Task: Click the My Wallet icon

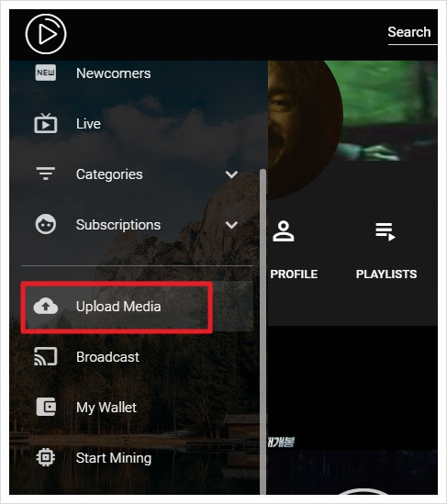Action: coord(46,407)
